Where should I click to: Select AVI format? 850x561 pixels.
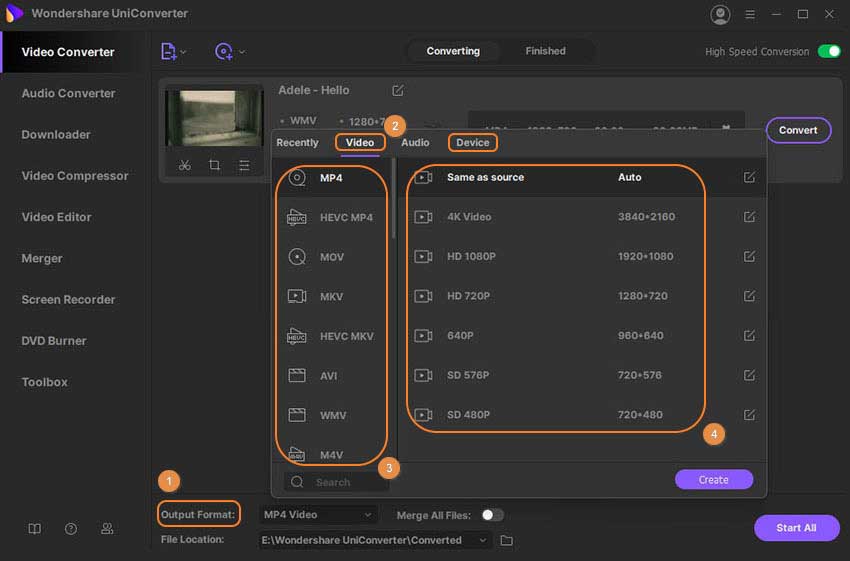(332, 376)
